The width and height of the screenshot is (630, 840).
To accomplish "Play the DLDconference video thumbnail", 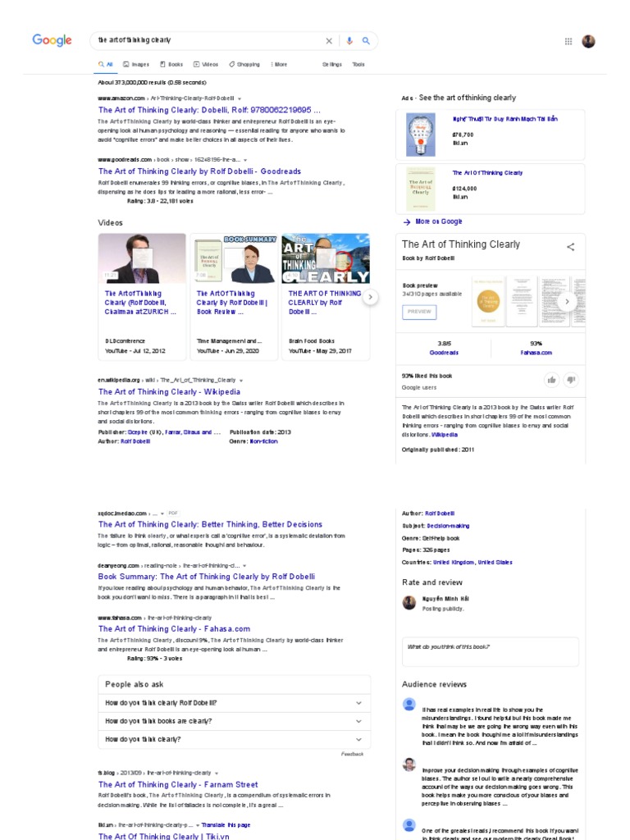I will [142, 258].
